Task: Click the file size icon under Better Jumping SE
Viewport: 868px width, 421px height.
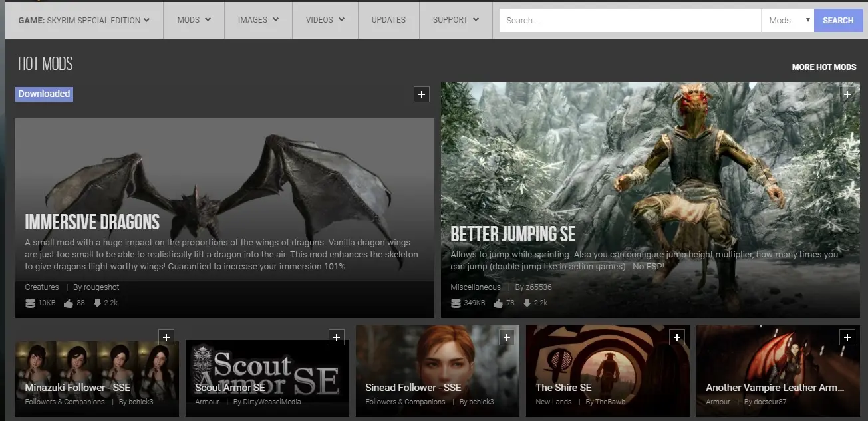Action: (456, 303)
